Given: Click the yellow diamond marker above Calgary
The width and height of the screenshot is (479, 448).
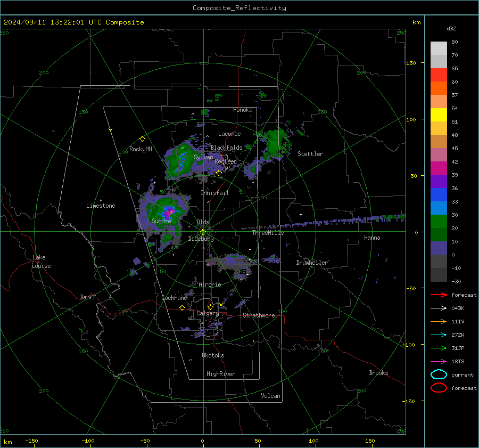Looking at the screenshot, I should (210, 307).
